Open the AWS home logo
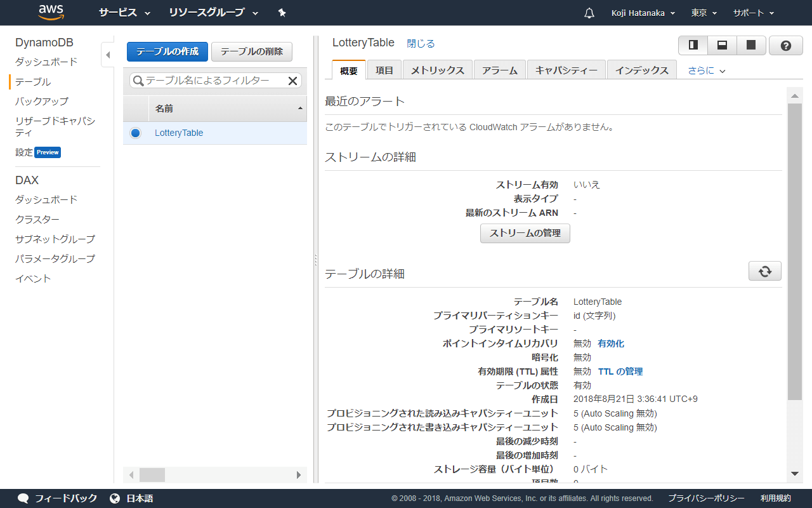This screenshot has width=812, height=508. click(51, 12)
